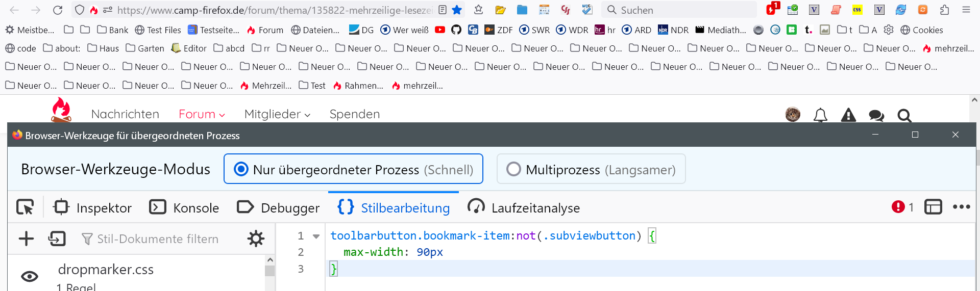Click the red error count icon
This screenshot has height=291, width=980.
click(x=898, y=207)
